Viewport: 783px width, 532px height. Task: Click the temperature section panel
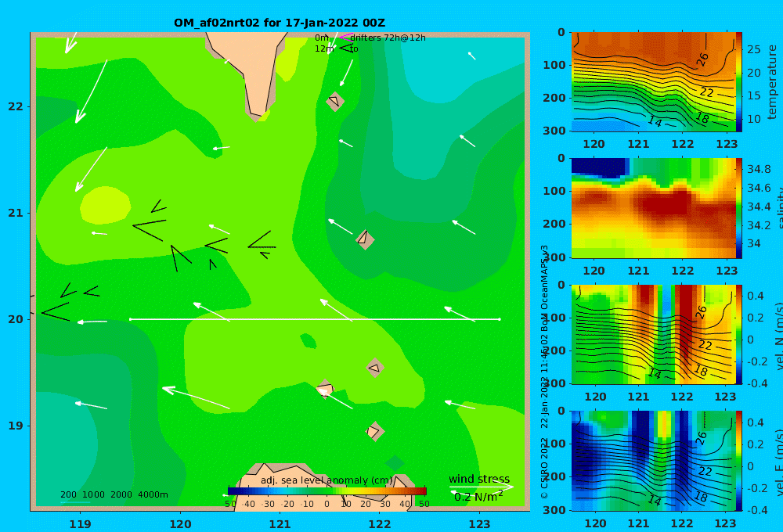pos(653,82)
